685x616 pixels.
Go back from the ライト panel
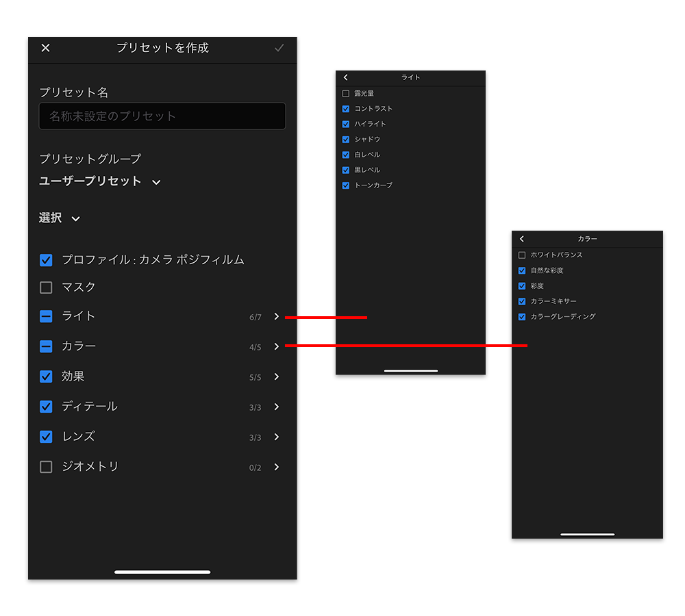point(345,77)
